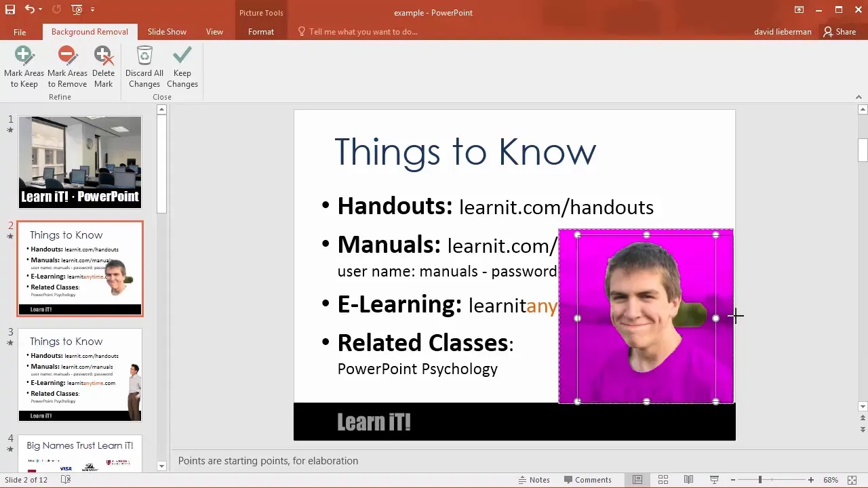Click main editor scrollbar down arrow
Image resolution: width=868 pixels, height=488 pixels.
click(x=863, y=407)
